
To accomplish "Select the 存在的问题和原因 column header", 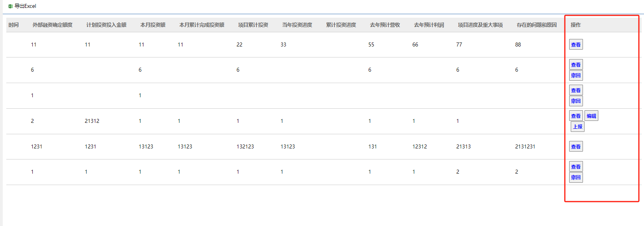I will coord(536,25).
